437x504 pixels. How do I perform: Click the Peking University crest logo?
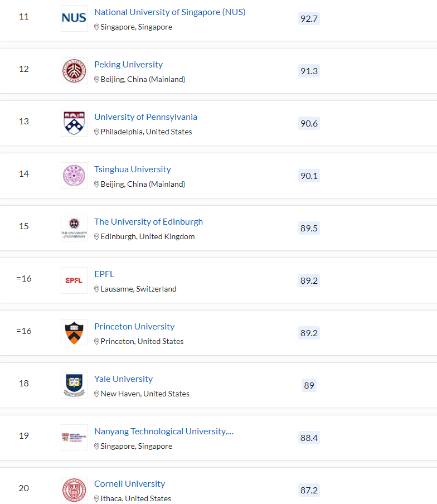74,71
